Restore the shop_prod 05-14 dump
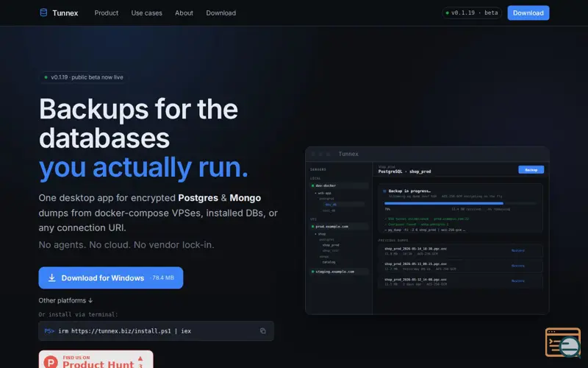This screenshot has width=588, height=368. click(x=518, y=250)
